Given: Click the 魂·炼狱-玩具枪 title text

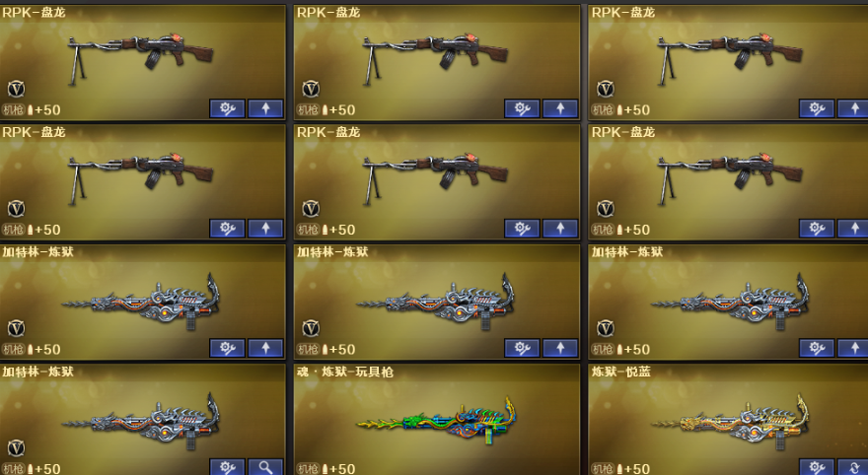Looking at the screenshot, I should click(x=345, y=372).
